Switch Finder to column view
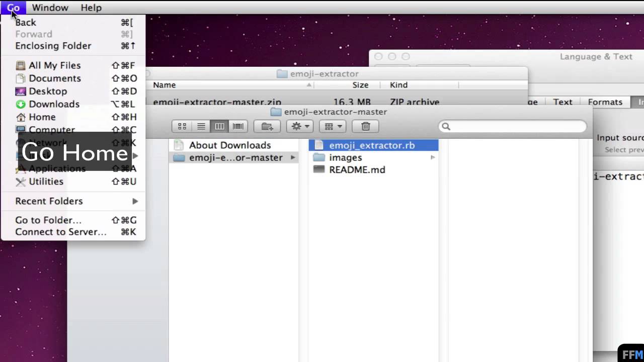Image resolution: width=644 pixels, height=362 pixels. point(219,126)
